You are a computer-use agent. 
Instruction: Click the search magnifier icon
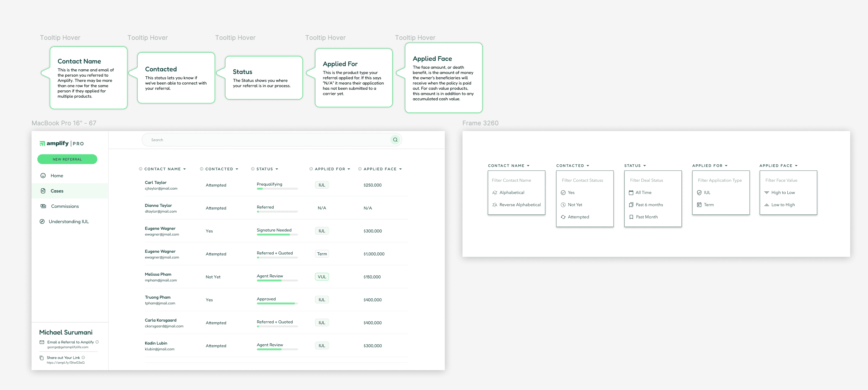tap(395, 140)
